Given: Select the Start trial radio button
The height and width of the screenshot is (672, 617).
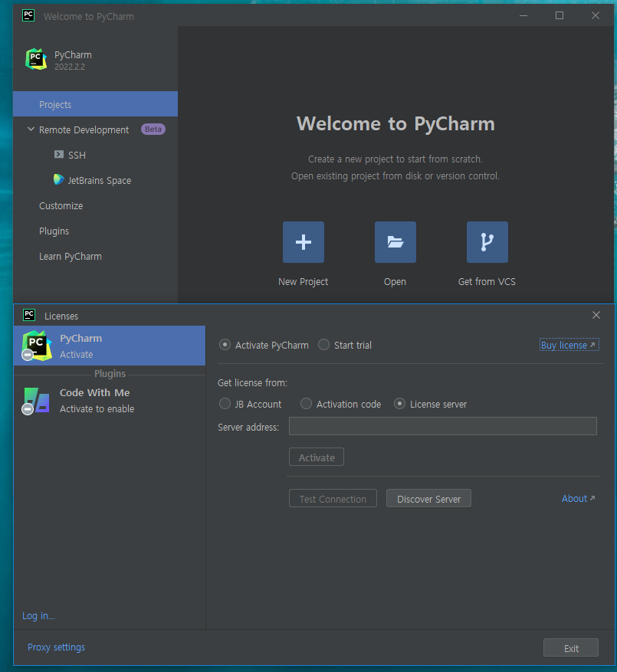Looking at the screenshot, I should coord(323,345).
